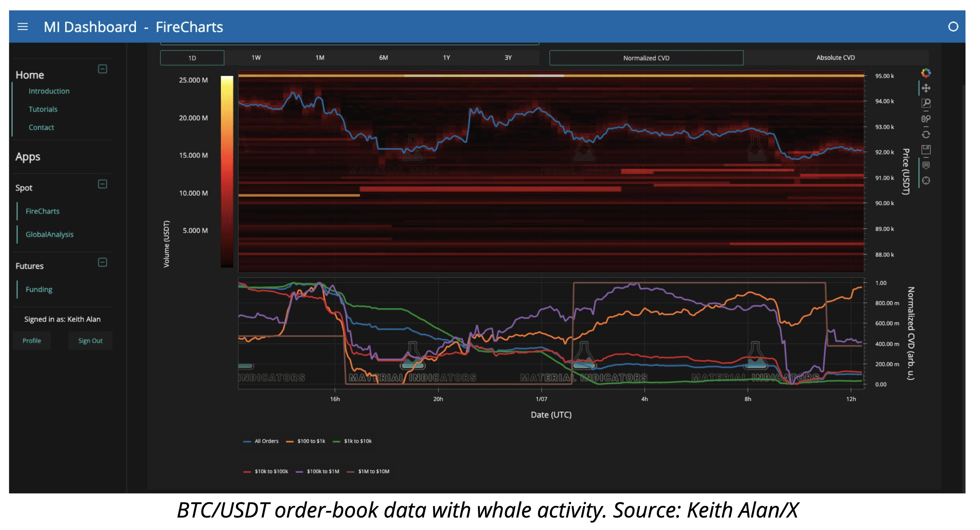Screen dimensions: 980x530
Task: Click the Sign Out button
Action: [x=90, y=341]
